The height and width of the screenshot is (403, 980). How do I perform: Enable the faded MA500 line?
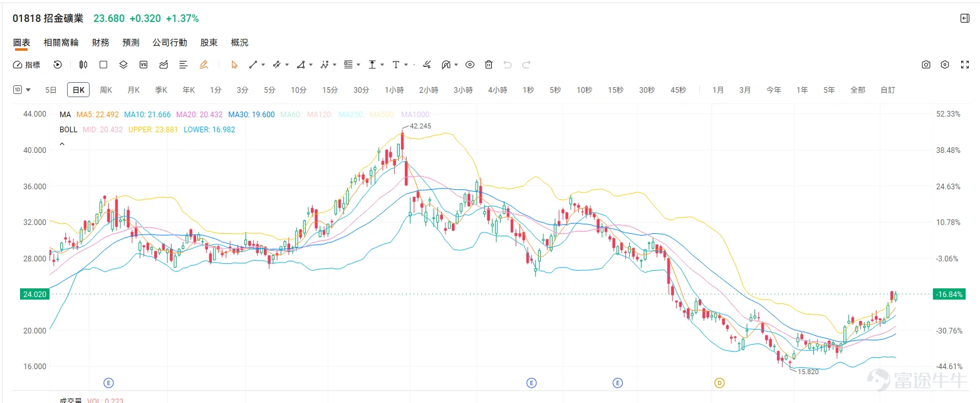coord(383,115)
